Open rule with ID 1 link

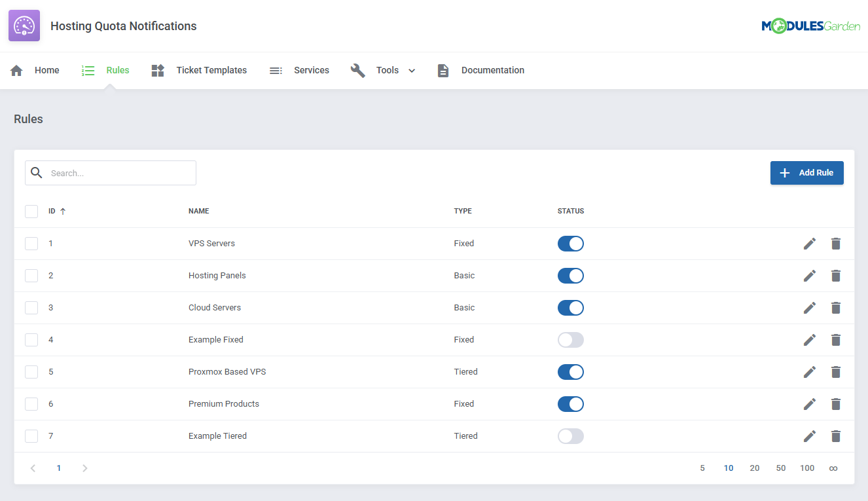tap(50, 243)
